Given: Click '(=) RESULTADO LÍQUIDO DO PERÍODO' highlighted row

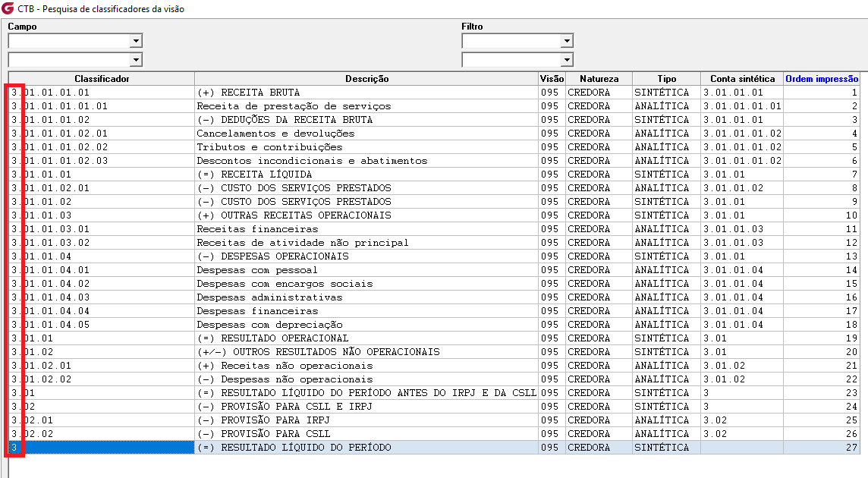Looking at the screenshot, I should (x=434, y=448).
